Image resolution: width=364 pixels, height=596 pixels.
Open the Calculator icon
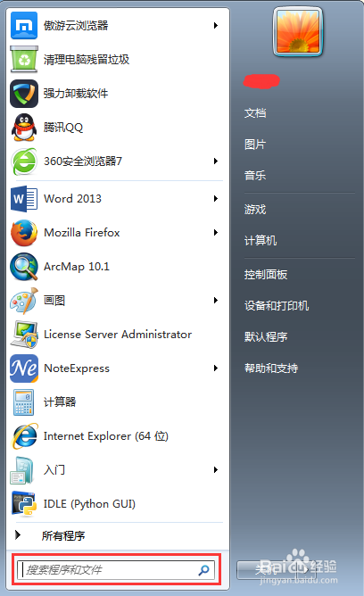24,402
